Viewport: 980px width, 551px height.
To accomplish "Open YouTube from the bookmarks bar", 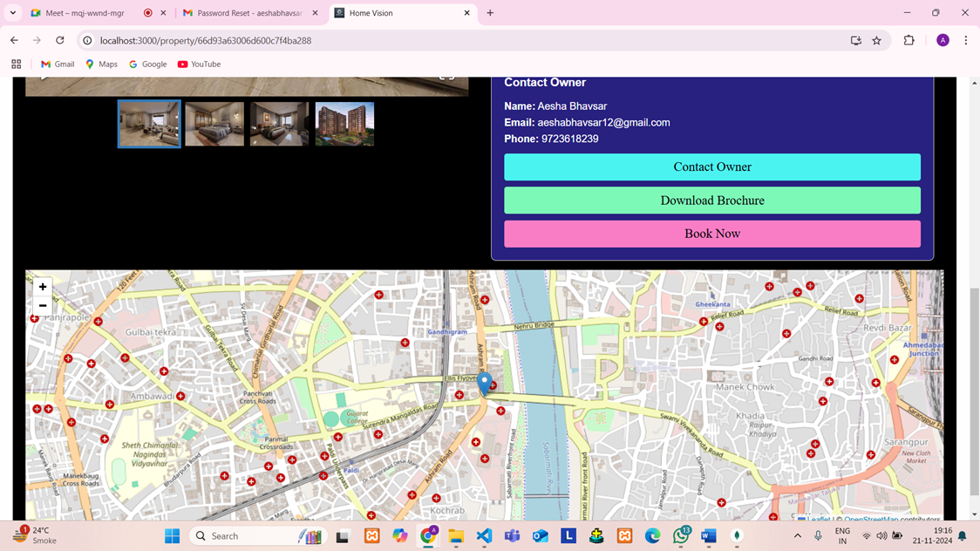I will (x=199, y=64).
